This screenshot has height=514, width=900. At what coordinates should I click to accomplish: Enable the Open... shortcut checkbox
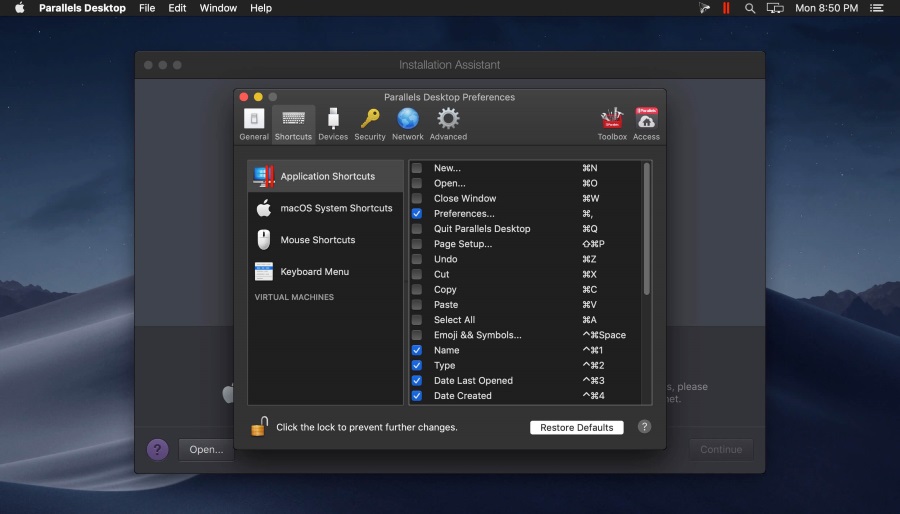[x=417, y=183]
